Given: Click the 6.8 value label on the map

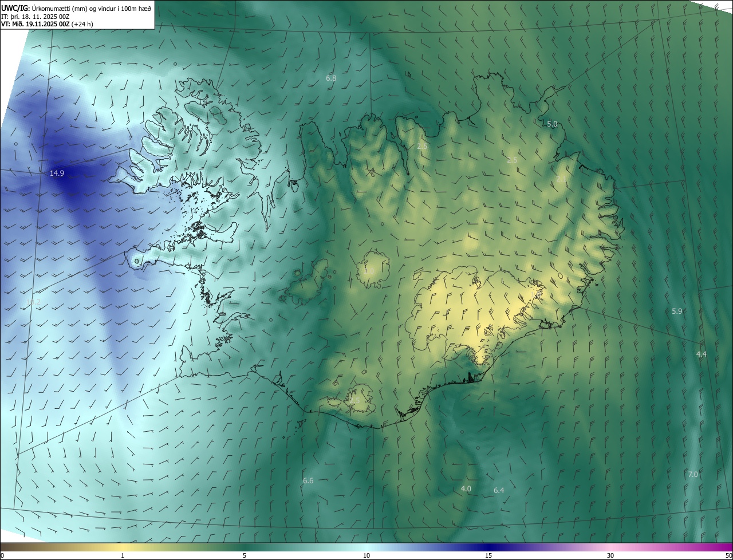Looking at the screenshot, I should click(331, 78).
